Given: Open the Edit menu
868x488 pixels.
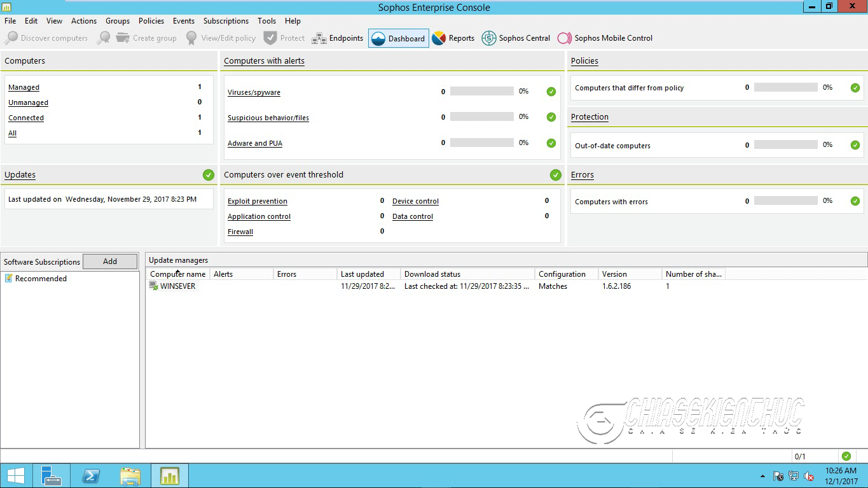Looking at the screenshot, I should [x=31, y=21].
